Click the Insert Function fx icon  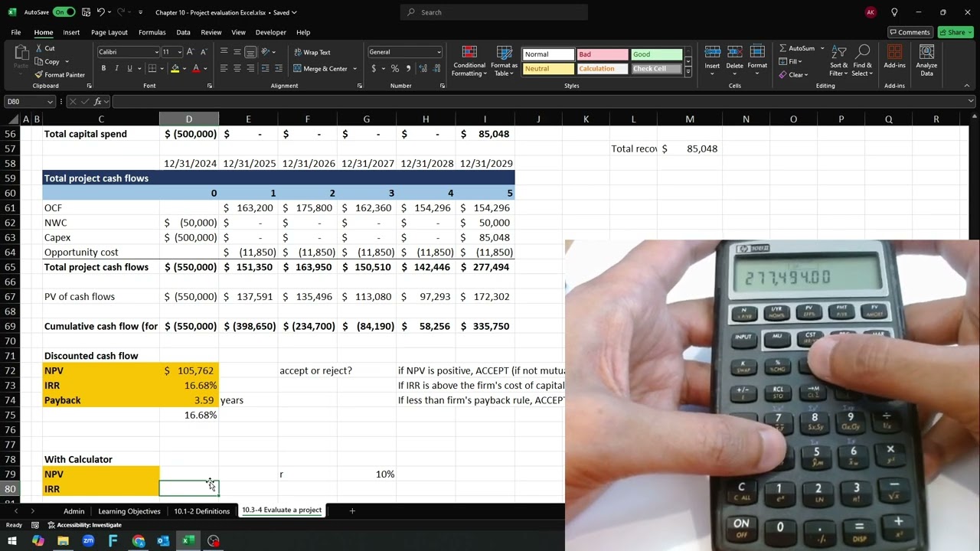coord(98,102)
